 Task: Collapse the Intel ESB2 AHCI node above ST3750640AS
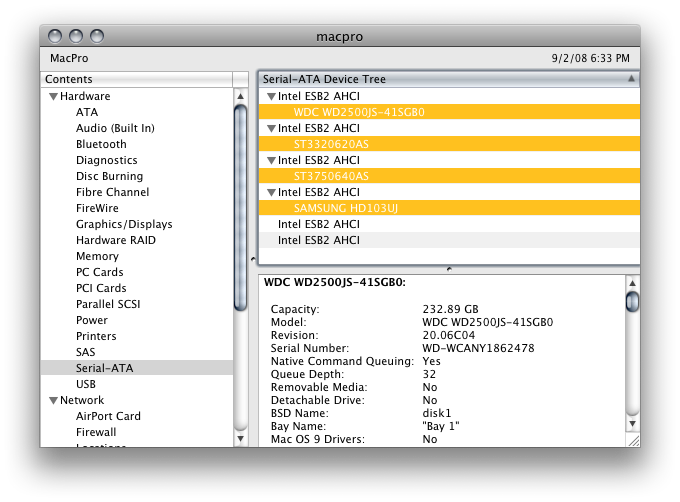(271, 160)
